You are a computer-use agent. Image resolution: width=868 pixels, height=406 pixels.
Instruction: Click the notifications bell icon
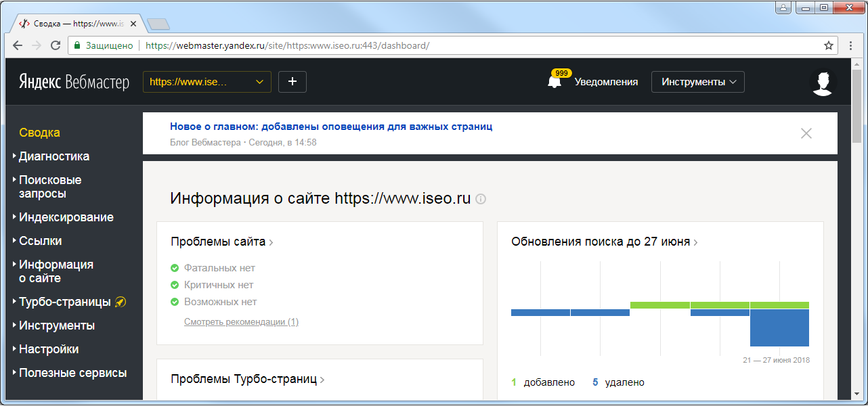point(555,82)
